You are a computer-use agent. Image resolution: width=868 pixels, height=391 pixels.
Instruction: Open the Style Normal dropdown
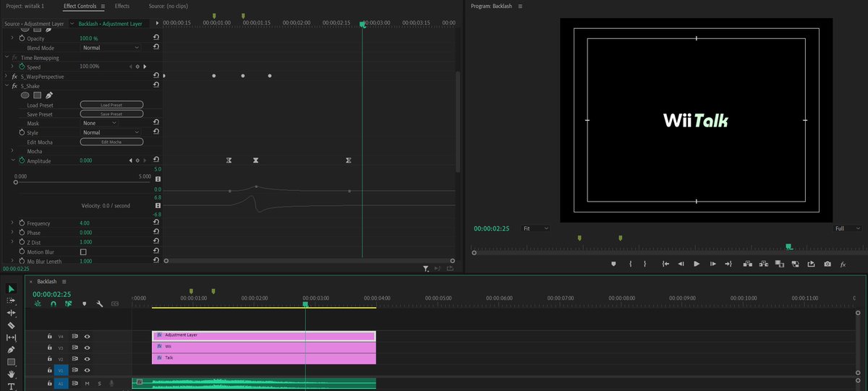[x=110, y=132]
